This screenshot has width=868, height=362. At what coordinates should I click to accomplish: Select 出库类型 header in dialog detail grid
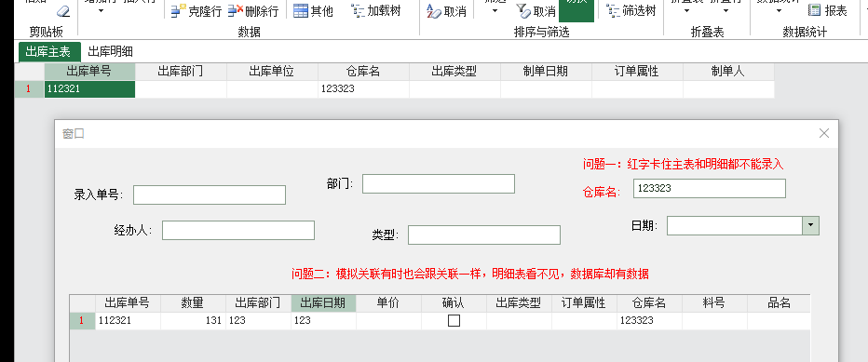520,303
